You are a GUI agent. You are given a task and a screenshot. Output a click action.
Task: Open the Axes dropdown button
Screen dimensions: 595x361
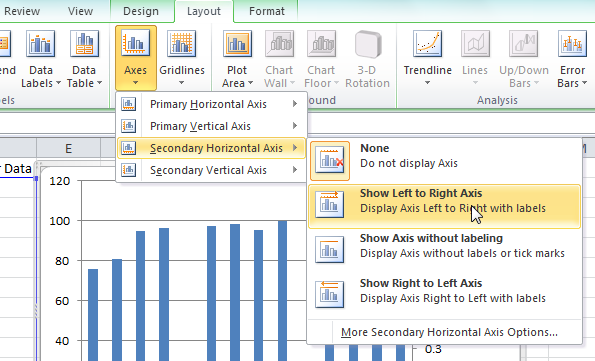click(x=135, y=58)
